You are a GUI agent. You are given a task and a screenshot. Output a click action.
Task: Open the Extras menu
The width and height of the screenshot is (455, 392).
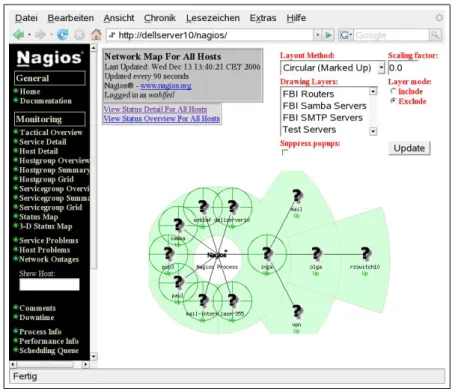[x=263, y=18]
